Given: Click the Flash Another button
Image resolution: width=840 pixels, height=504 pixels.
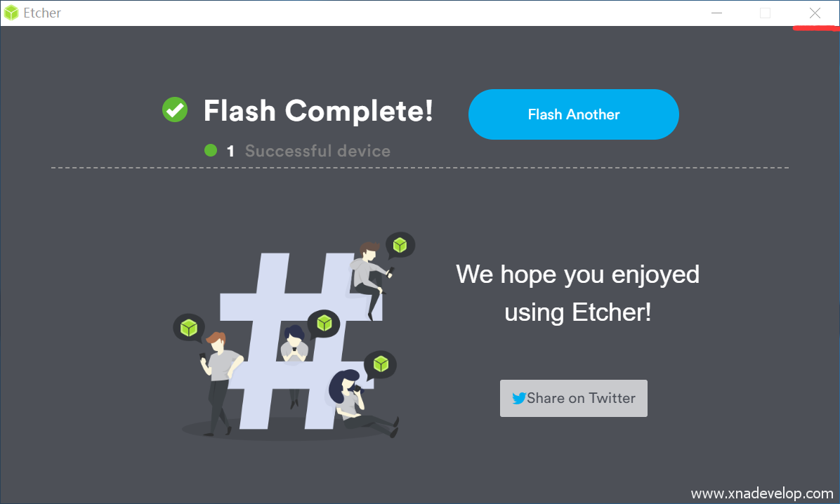Looking at the screenshot, I should pos(573,114).
